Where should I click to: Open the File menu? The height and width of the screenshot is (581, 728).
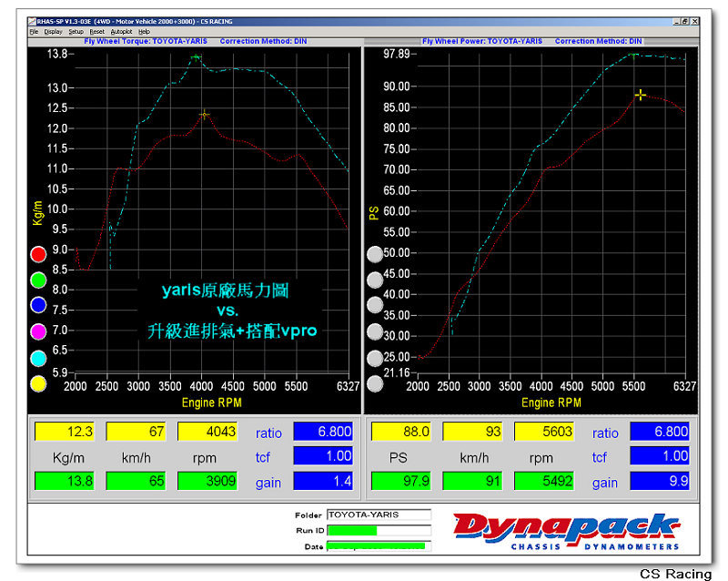pyautogui.click(x=34, y=32)
